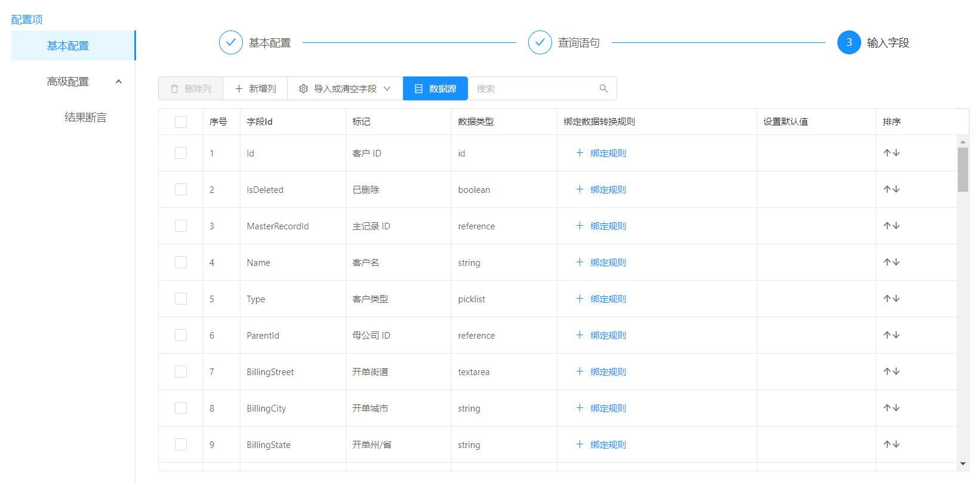Click the checkmark icon for step 查询语句
The height and width of the screenshot is (485, 980).
coord(540,42)
